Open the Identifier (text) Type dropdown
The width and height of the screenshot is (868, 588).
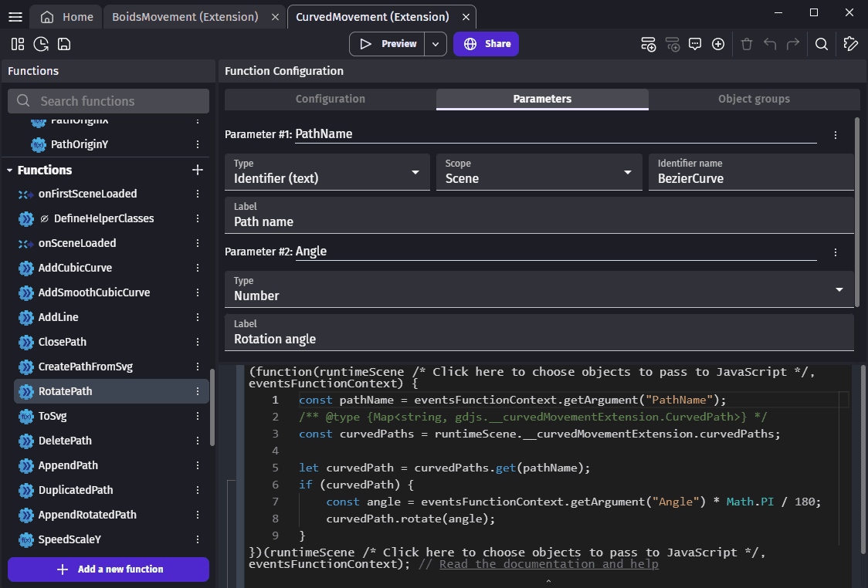click(x=327, y=172)
